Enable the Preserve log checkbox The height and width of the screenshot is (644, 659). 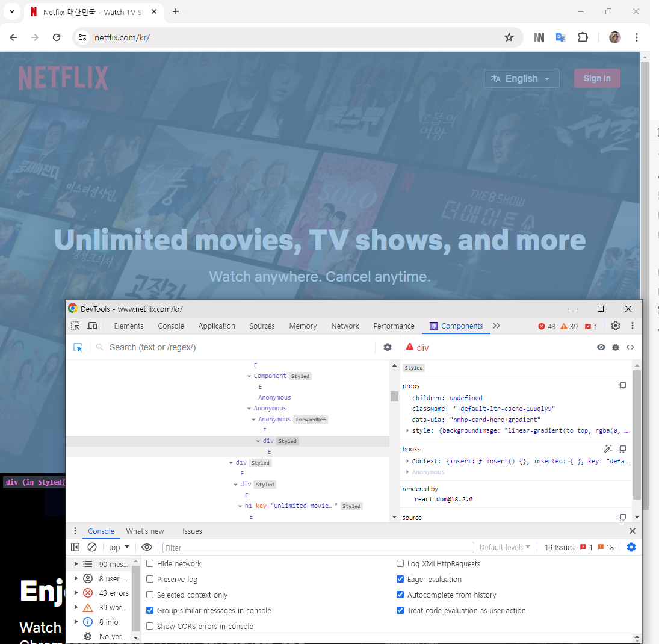(x=150, y=579)
